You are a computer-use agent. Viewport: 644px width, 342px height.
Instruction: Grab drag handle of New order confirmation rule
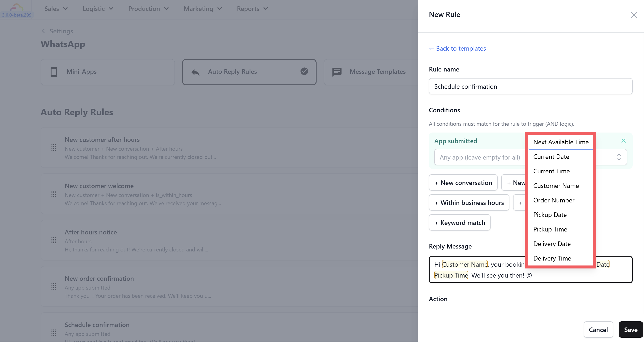coord(54,286)
